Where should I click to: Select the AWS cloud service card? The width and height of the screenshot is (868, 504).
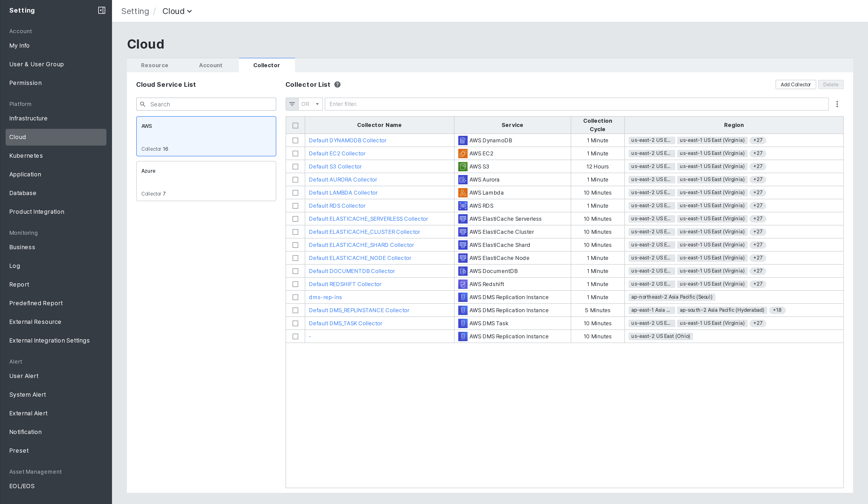[206, 136]
